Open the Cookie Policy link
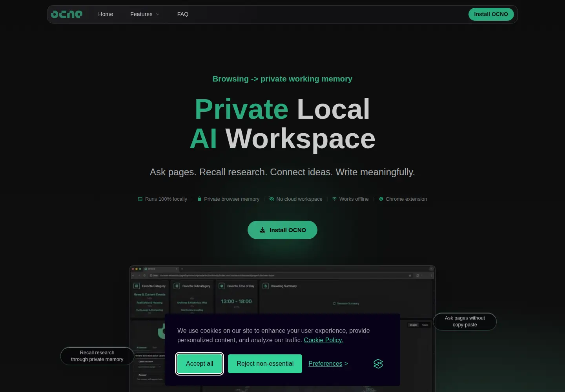Image resolution: width=565 pixels, height=392 pixels. (x=323, y=340)
